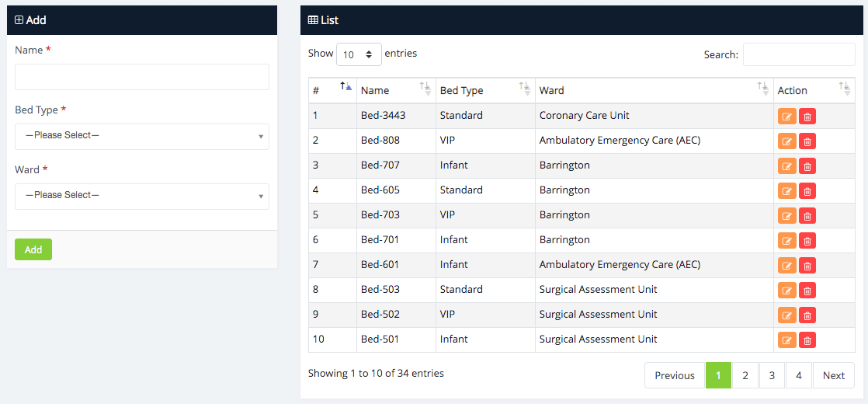Screen dimensions: 868x404
Task: Sort list by Bed Type header
Action: (484, 90)
